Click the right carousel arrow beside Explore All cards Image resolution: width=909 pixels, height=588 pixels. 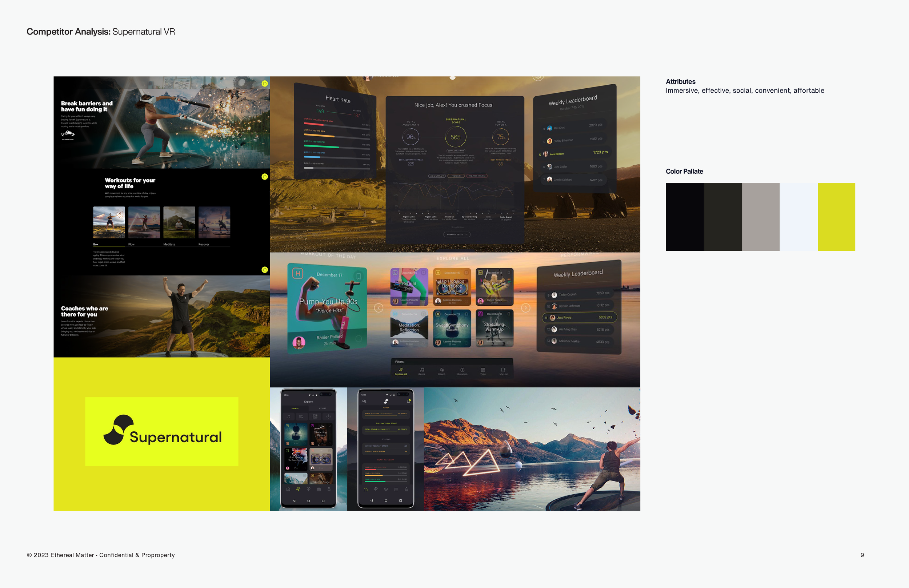(x=525, y=308)
